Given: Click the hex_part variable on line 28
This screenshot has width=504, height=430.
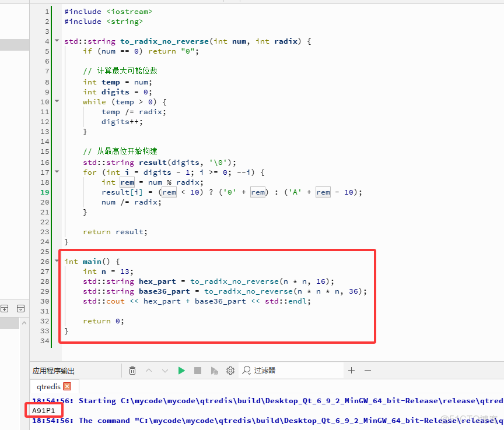Looking at the screenshot, I should point(157,281).
